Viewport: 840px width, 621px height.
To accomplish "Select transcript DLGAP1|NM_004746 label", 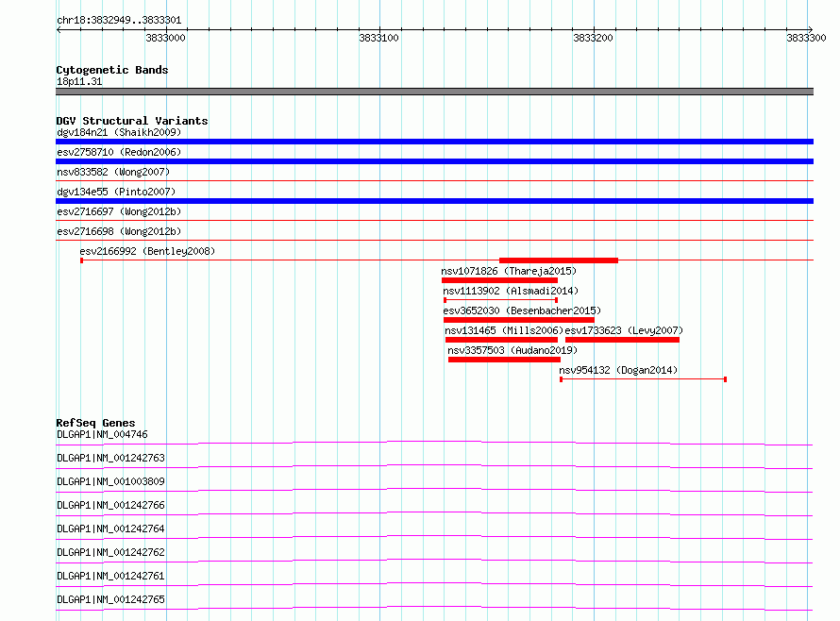I will 102,434.
